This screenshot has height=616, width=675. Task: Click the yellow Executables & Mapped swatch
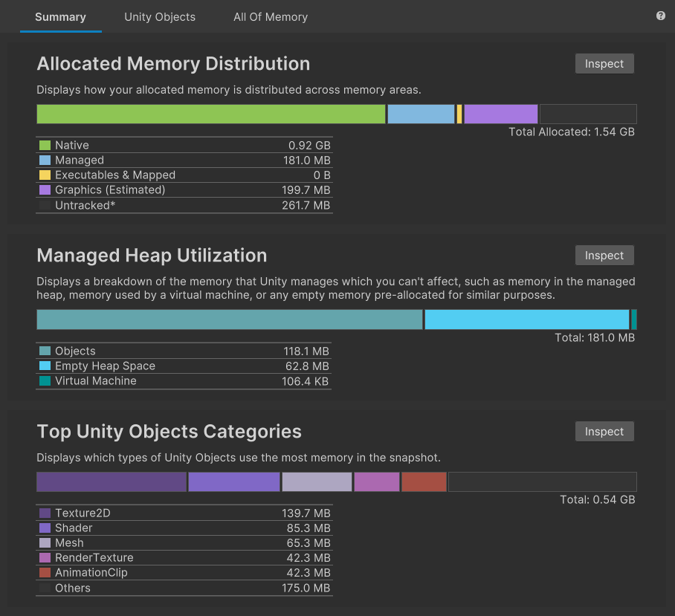(45, 175)
